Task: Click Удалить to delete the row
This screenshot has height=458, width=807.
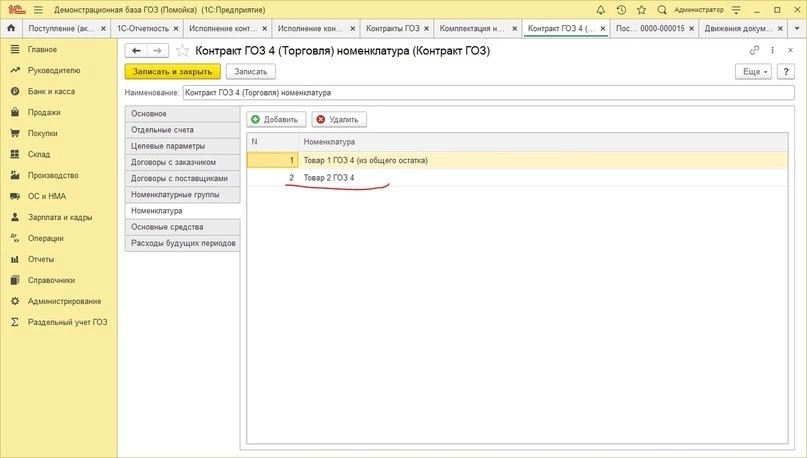Action: click(x=339, y=119)
